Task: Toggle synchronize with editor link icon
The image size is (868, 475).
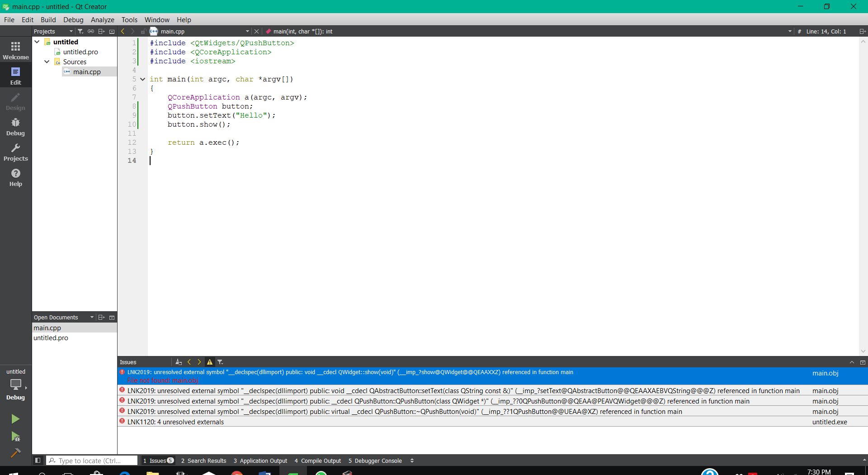Action: point(91,31)
